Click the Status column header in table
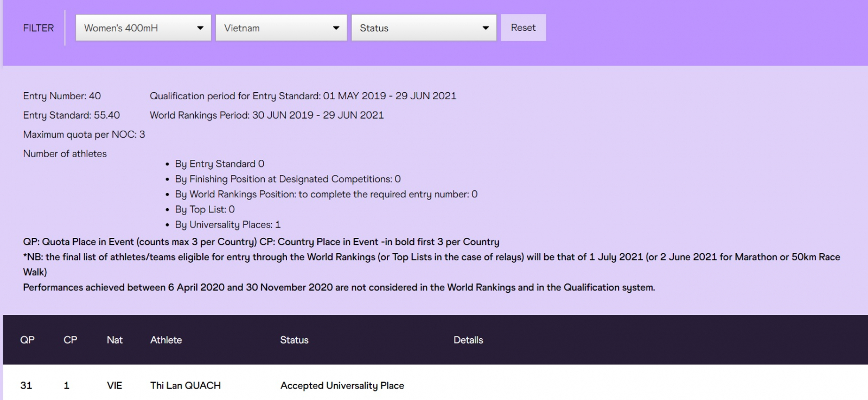Viewport: 868px width, 400px height. (x=294, y=340)
